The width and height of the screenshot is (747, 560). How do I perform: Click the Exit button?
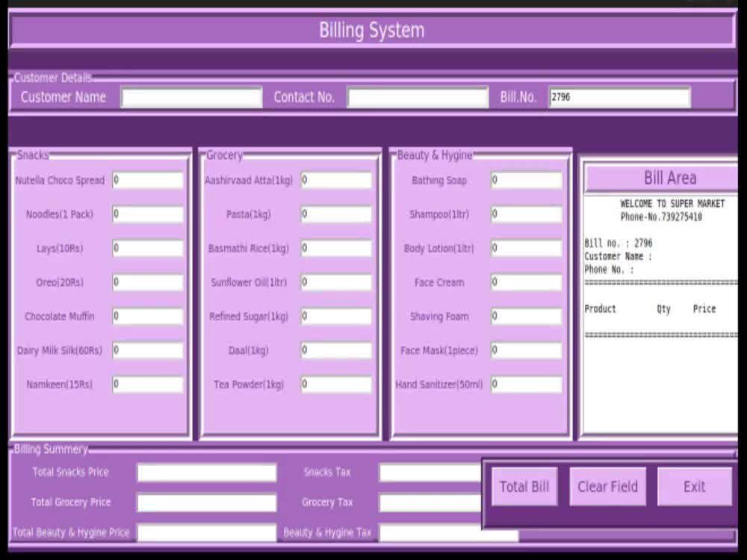tap(695, 486)
